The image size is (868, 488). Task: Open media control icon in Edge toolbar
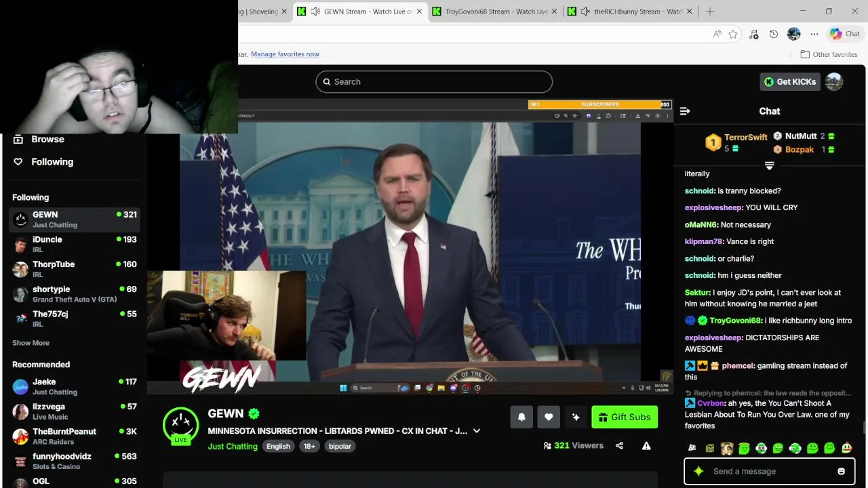click(x=753, y=34)
